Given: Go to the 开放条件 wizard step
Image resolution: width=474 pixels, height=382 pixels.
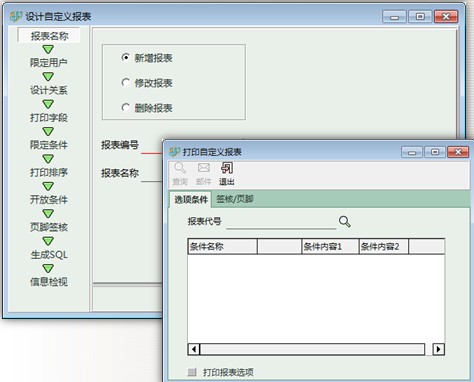Looking at the screenshot, I should (49, 199).
